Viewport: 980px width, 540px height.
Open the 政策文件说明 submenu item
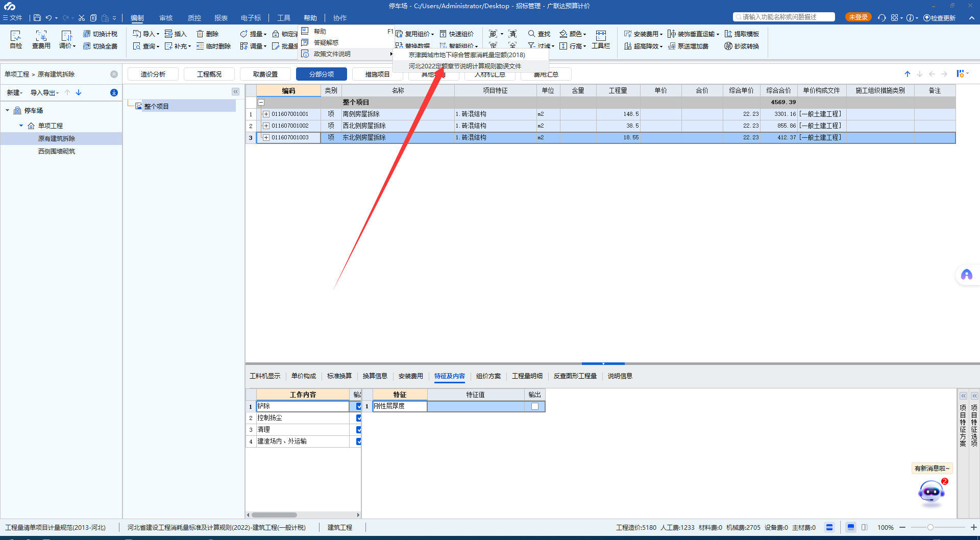(x=347, y=54)
